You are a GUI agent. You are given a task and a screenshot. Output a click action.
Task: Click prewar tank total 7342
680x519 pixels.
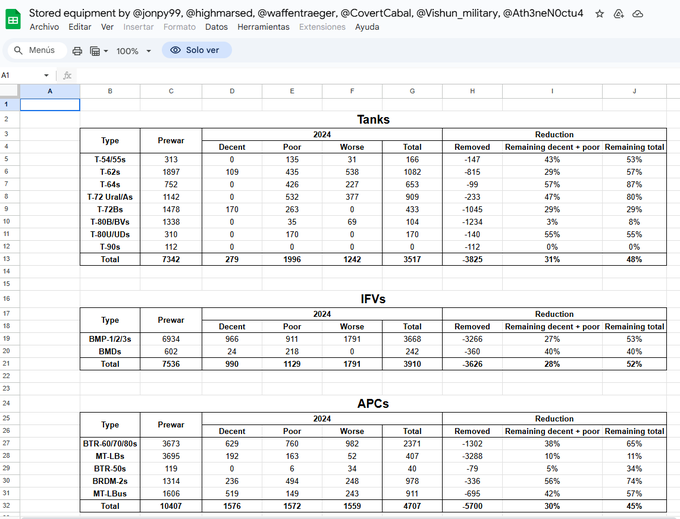(x=171, y=259)
